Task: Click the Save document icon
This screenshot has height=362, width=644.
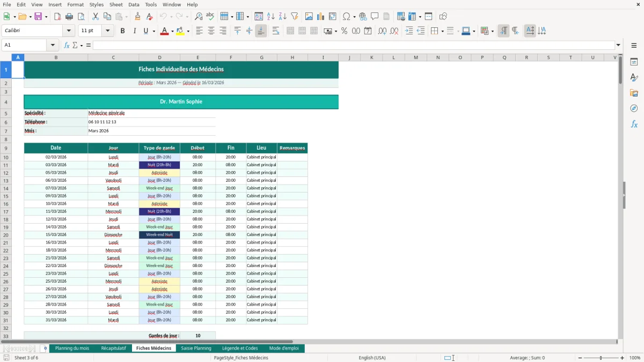Action: [x=38, y=17]
